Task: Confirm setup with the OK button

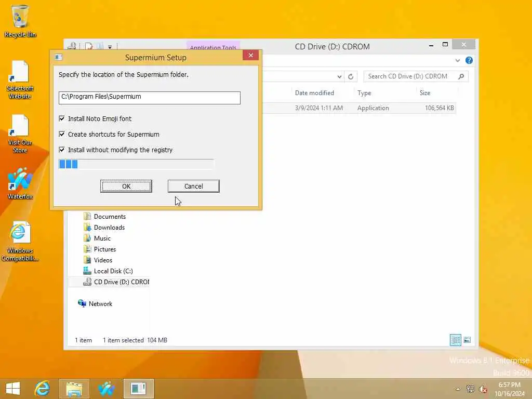Action: tap(126, 187)
